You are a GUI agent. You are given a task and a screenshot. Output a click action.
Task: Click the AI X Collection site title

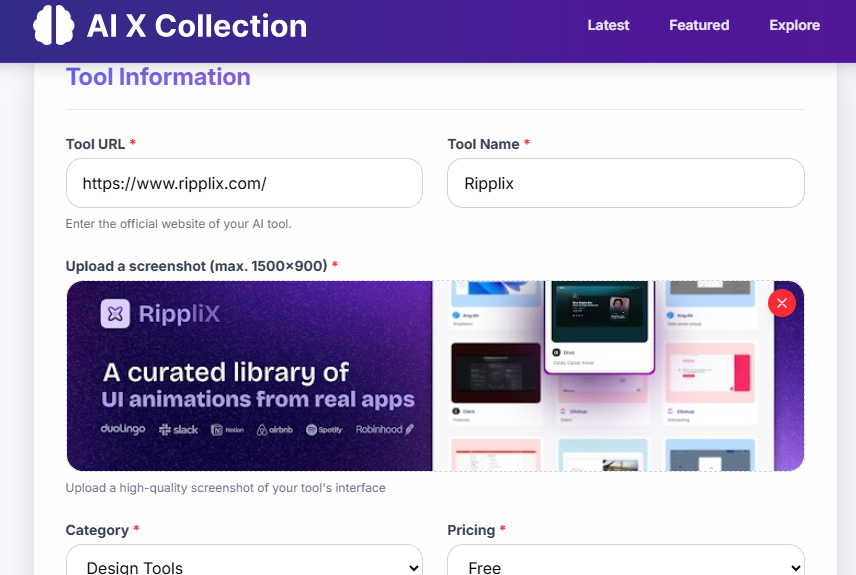(196, 26)
